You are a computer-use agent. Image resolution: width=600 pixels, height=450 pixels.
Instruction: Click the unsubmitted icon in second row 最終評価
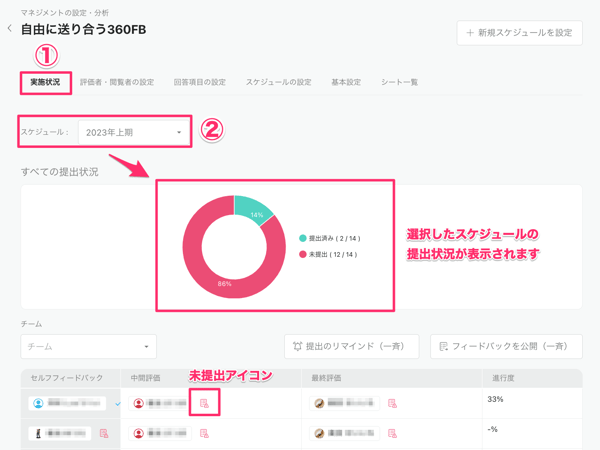[x=392, y=434]
